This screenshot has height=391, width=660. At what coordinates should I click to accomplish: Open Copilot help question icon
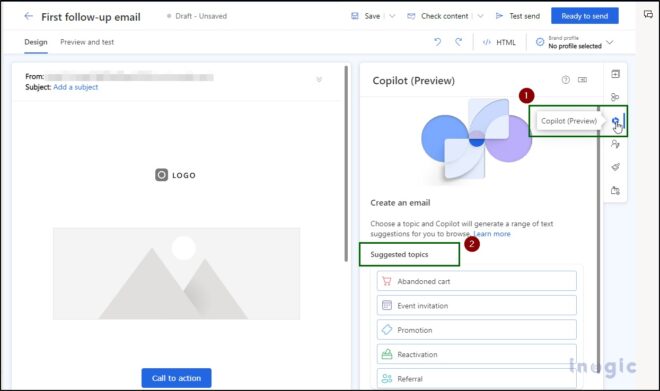point(566,80)
